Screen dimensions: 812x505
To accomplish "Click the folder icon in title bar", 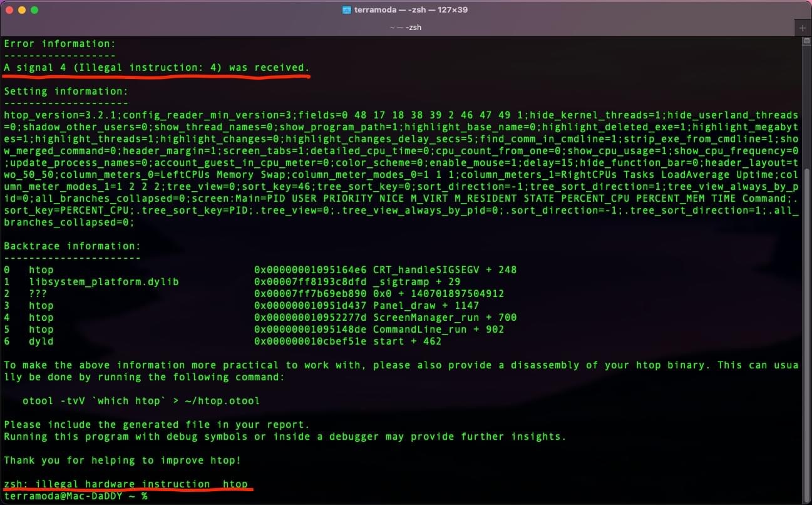I will (x=347, y=10).
